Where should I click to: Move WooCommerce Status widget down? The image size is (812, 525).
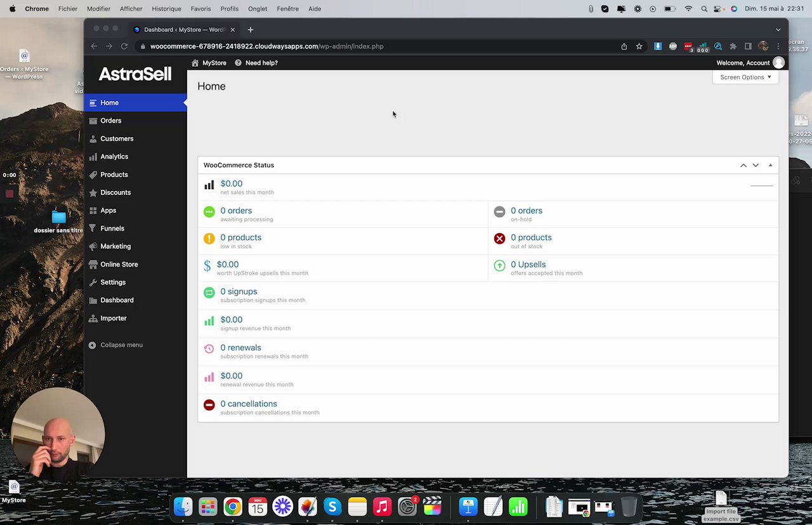pos(756,165)
